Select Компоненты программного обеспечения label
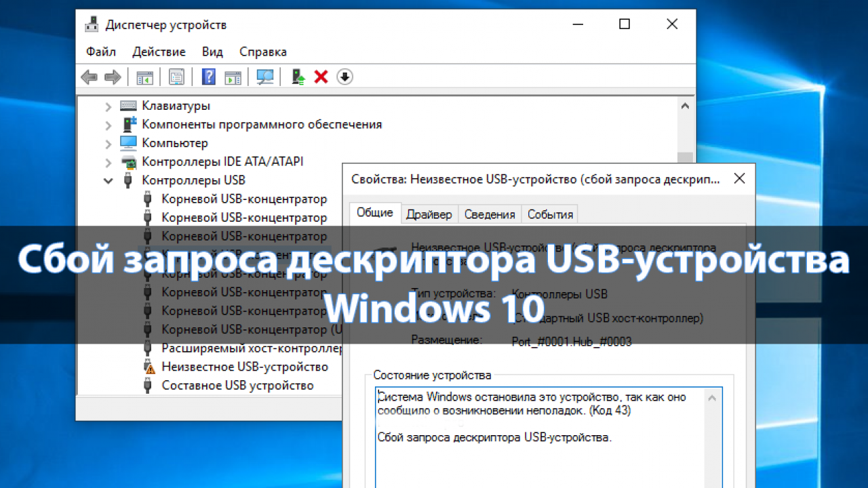This screenshot has width=868, height=488. (x=262, y=125)
